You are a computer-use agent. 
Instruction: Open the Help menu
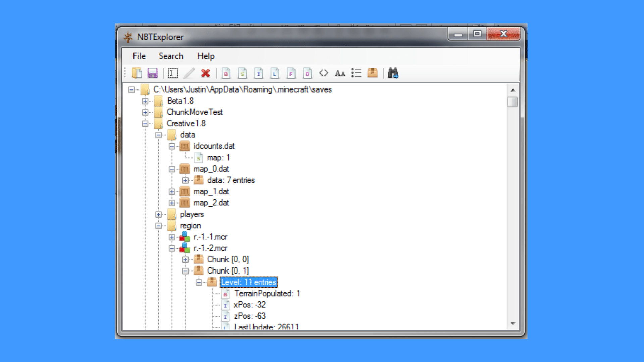[x=206, y=56]
